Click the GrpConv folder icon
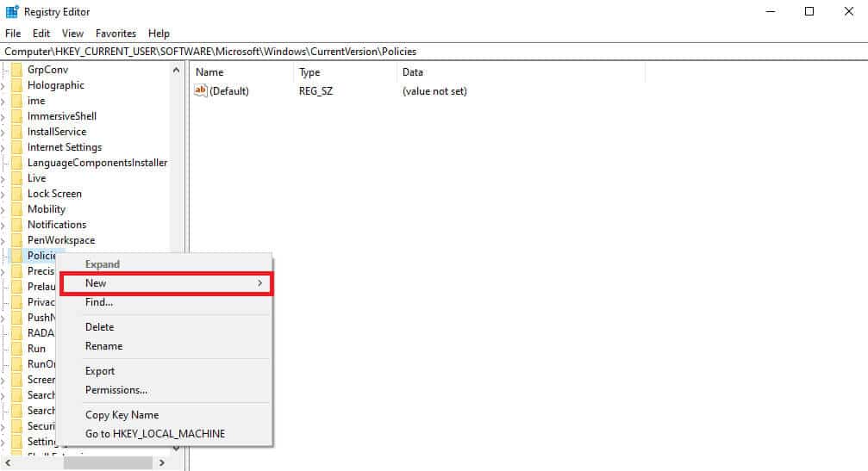This screenshot has width=868, height=471. 16,70
